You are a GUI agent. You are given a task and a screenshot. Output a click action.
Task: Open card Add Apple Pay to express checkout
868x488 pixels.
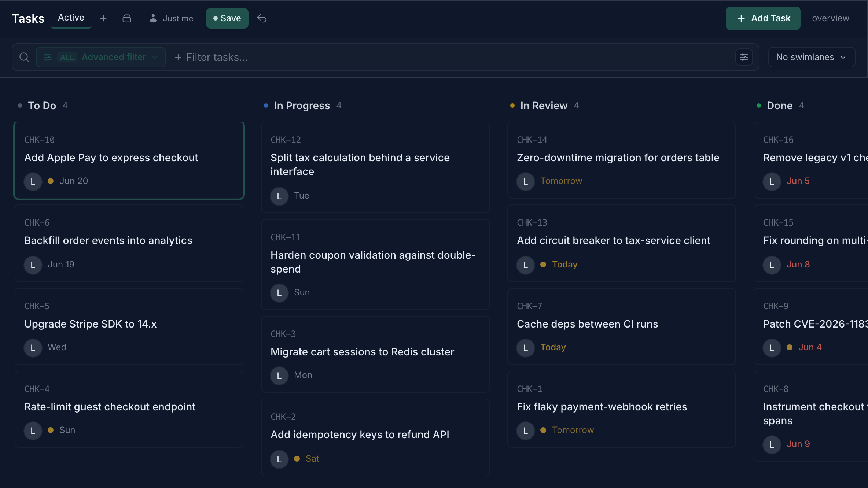pos(129,161)
